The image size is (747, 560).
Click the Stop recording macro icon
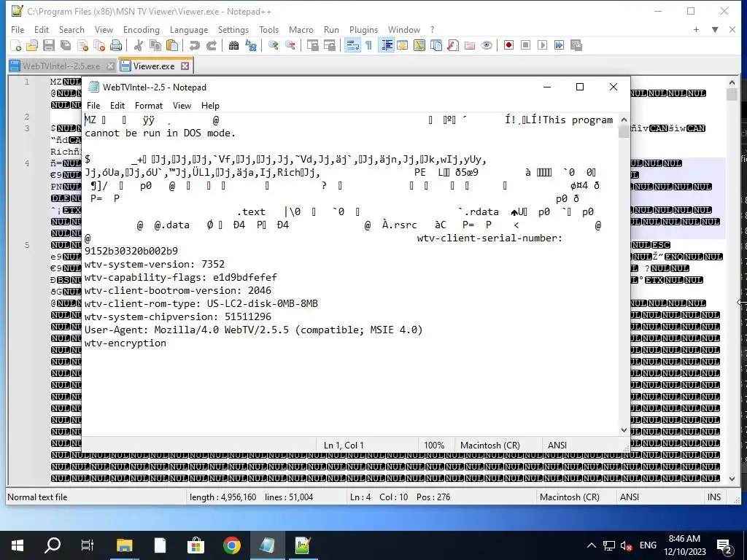525,45
